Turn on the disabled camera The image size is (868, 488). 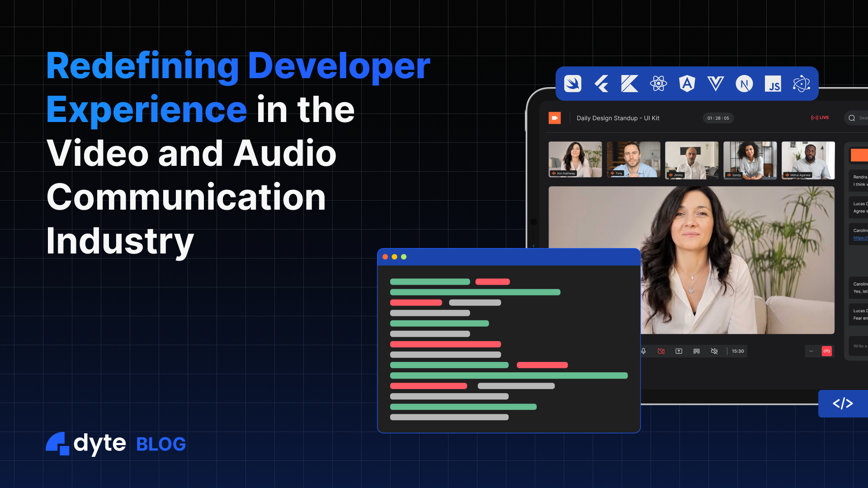661,351
